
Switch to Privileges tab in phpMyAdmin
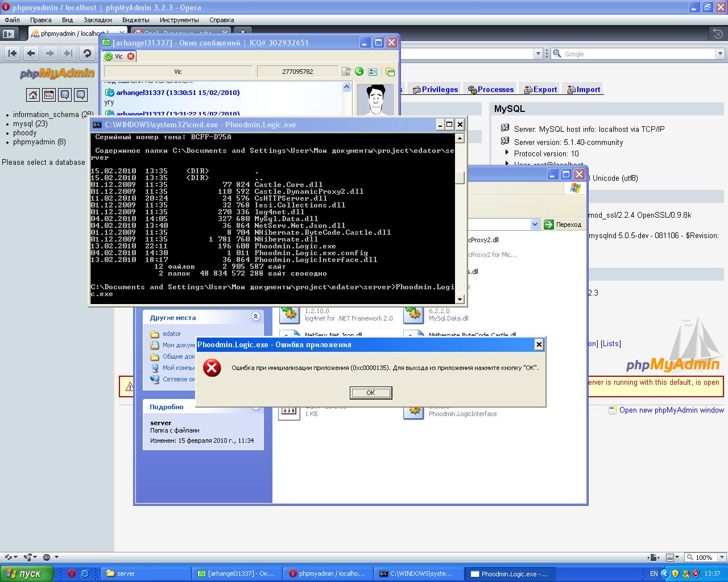[x=435, y=89]
